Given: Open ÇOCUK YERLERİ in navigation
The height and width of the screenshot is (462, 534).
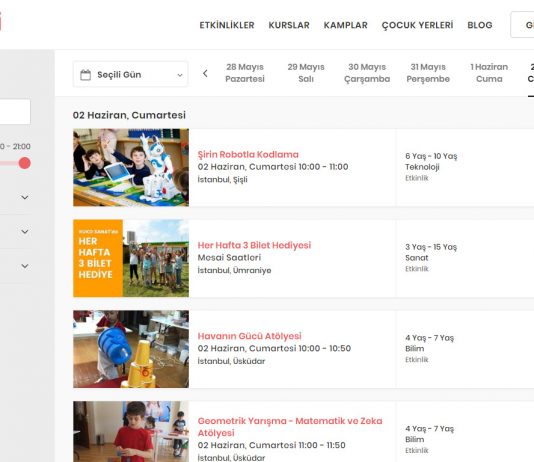Looking at the screenshot, I should pyautogui.click(x=417, y=25).
